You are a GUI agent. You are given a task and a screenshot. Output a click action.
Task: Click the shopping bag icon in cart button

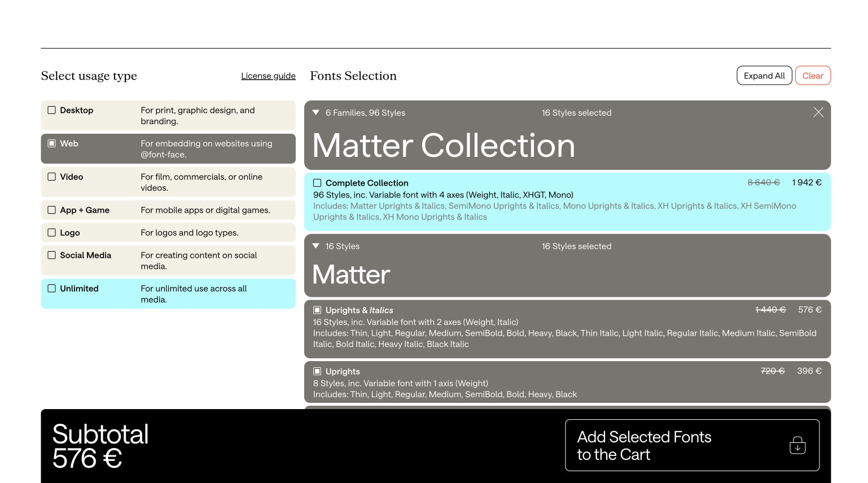coord(797,445)
